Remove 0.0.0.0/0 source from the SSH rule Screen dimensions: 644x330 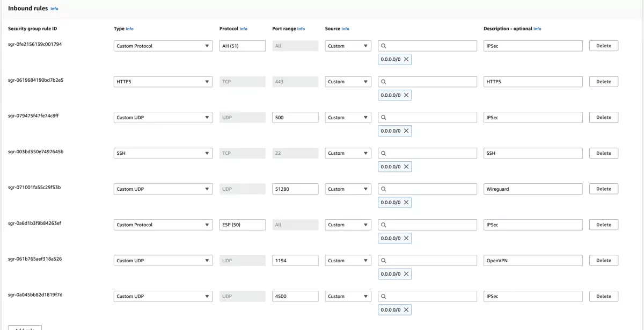click(x=406, y=166)
